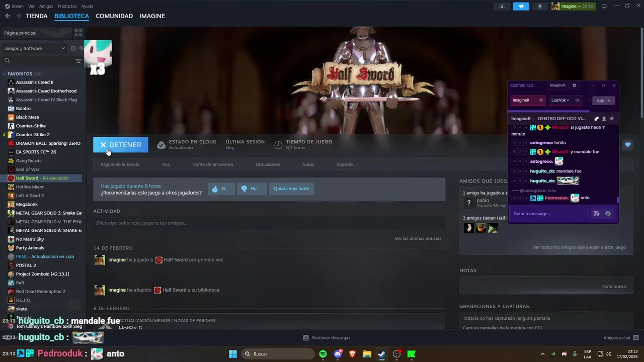Image resolution: width=644 pixels, height=362 pixels.
Task: Click the DETENER button
Action: click(121, 145)
